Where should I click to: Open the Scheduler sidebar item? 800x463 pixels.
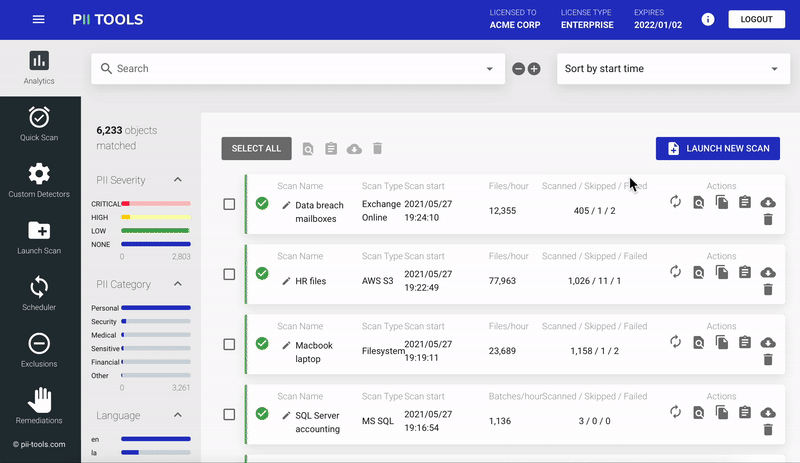39,294
